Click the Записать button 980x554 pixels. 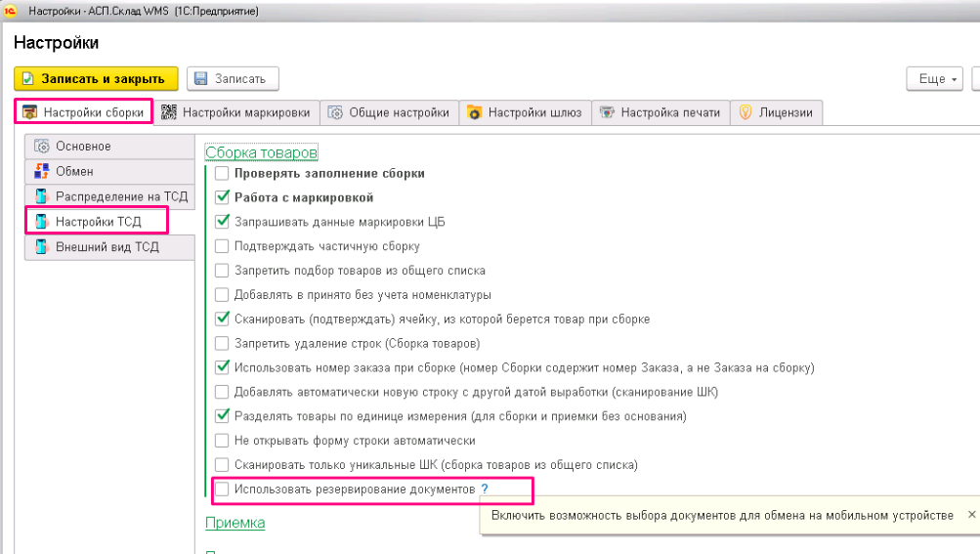233,79
